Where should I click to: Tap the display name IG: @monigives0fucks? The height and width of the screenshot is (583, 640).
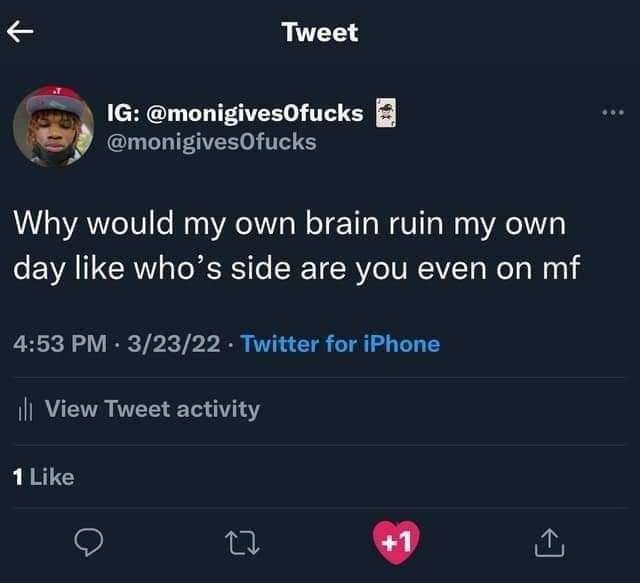coord(235,112)
